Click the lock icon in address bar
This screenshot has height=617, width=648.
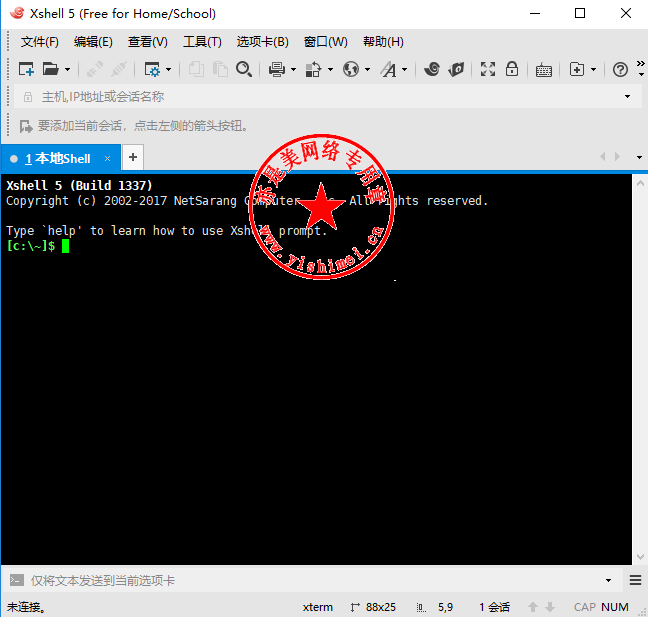coord(28,97)
